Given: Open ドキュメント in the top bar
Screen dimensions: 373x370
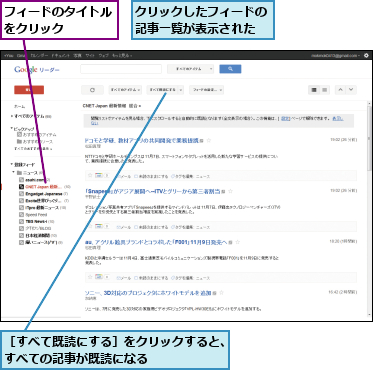Looking at the screenshot, I should tap(60, 56).
